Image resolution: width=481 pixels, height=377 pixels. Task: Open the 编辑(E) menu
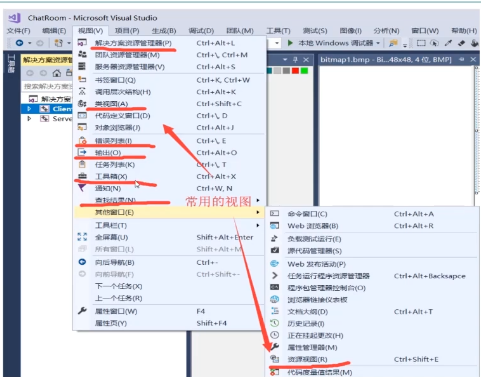point(54,31)
